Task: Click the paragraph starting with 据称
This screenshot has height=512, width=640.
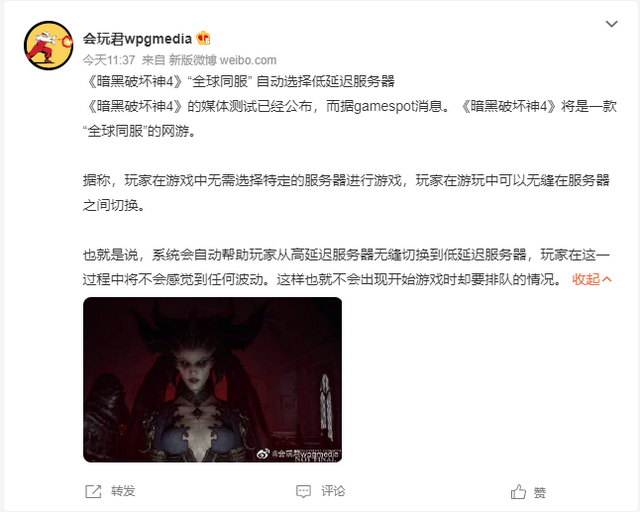Action: pos(346,193)
